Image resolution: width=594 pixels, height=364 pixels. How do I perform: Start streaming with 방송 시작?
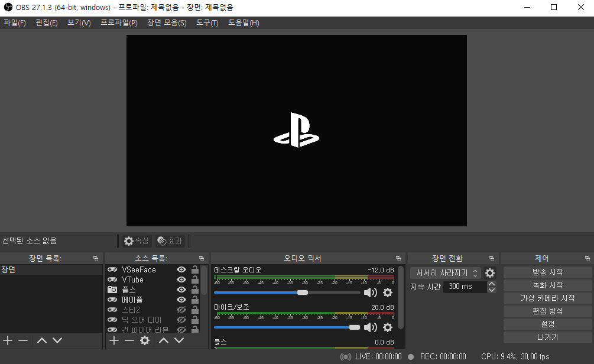point(547,272)
